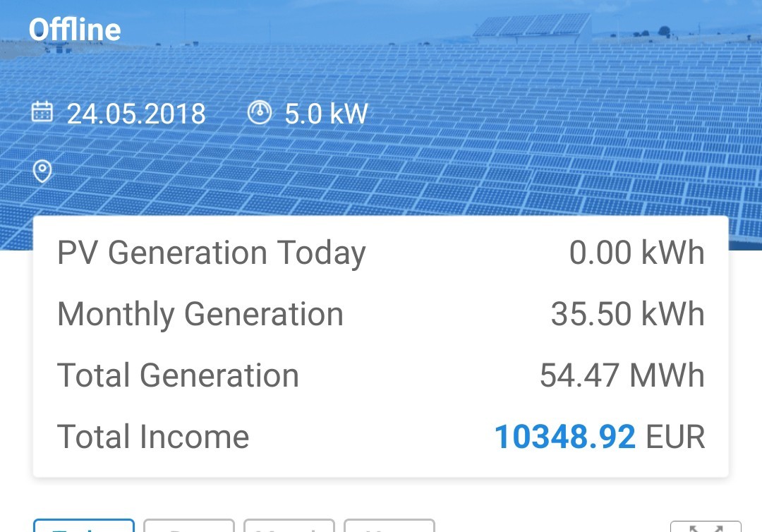Tap the location pin icon

point(42,171)
